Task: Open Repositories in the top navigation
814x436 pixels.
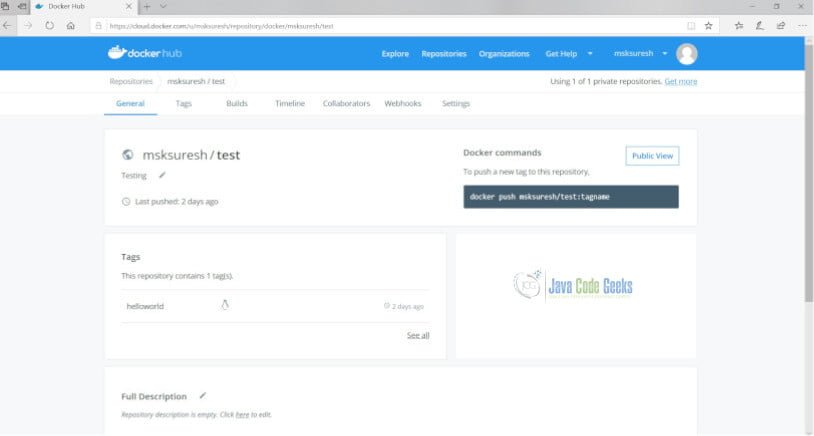Action: (x=444, y=53)
